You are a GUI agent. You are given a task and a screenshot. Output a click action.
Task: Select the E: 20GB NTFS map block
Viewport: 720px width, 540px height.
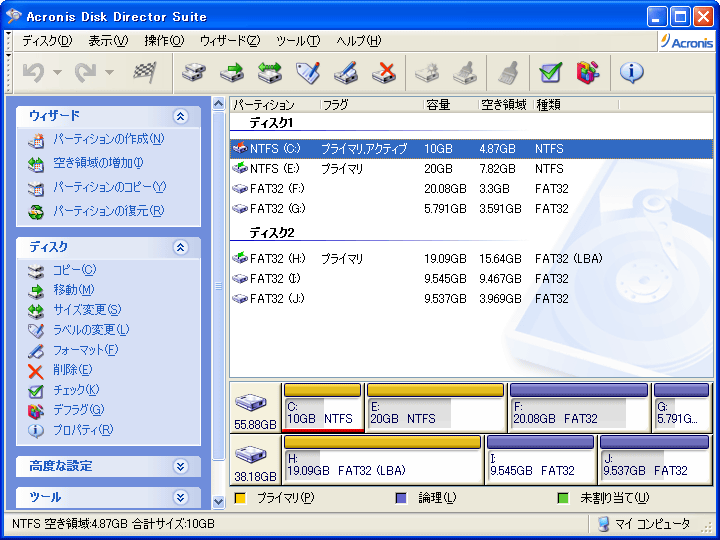(435, 408)
